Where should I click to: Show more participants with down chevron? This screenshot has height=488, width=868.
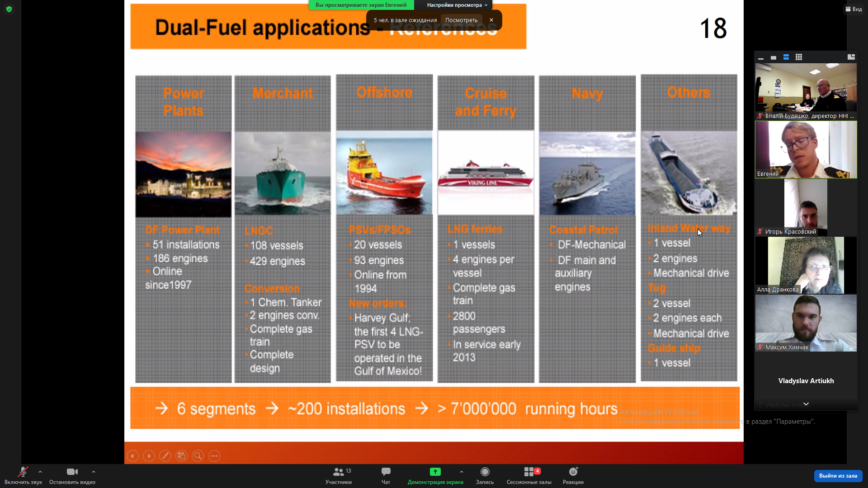(806, 404)
